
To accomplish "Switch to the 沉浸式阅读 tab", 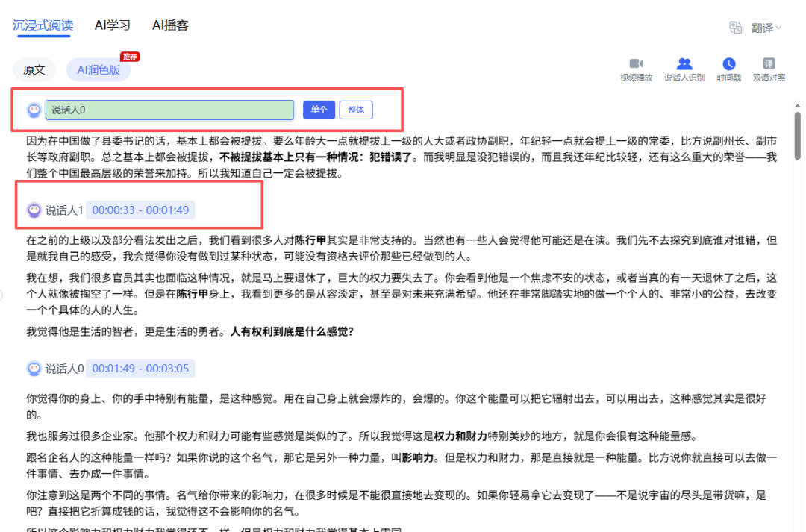I will click(x=43, y=25).
